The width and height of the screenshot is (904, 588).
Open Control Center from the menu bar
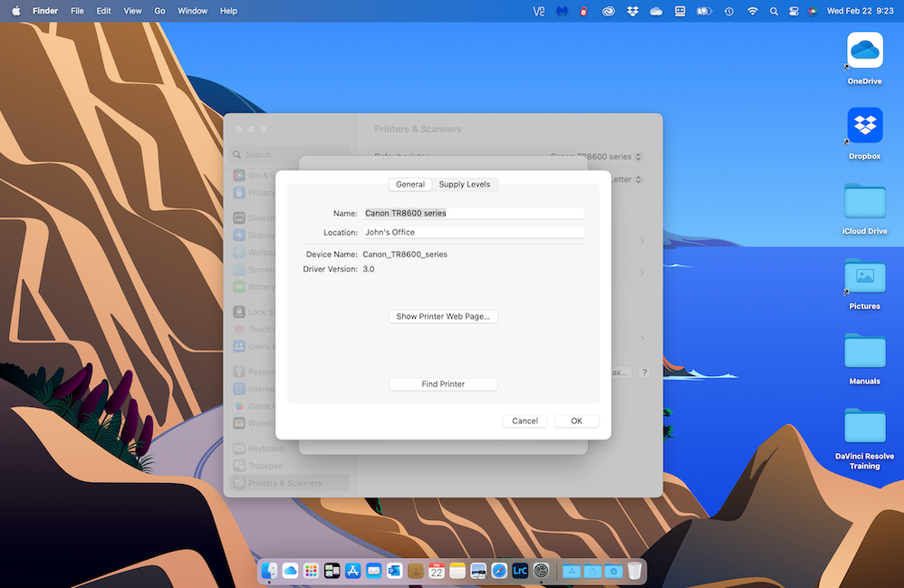click(793, 11)
